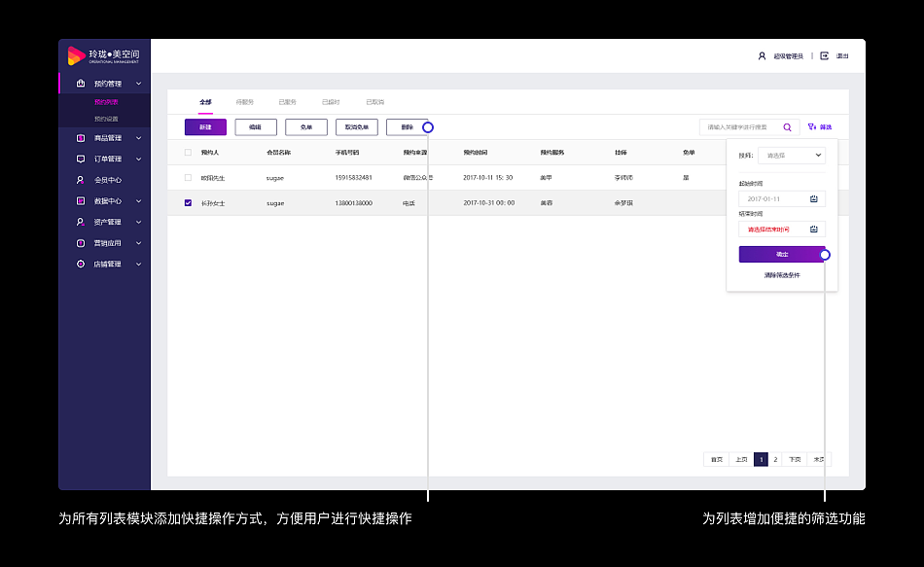The image size is (924, 567).
Task: Switch to the 待服务 tab
Action: coord(244,102)
